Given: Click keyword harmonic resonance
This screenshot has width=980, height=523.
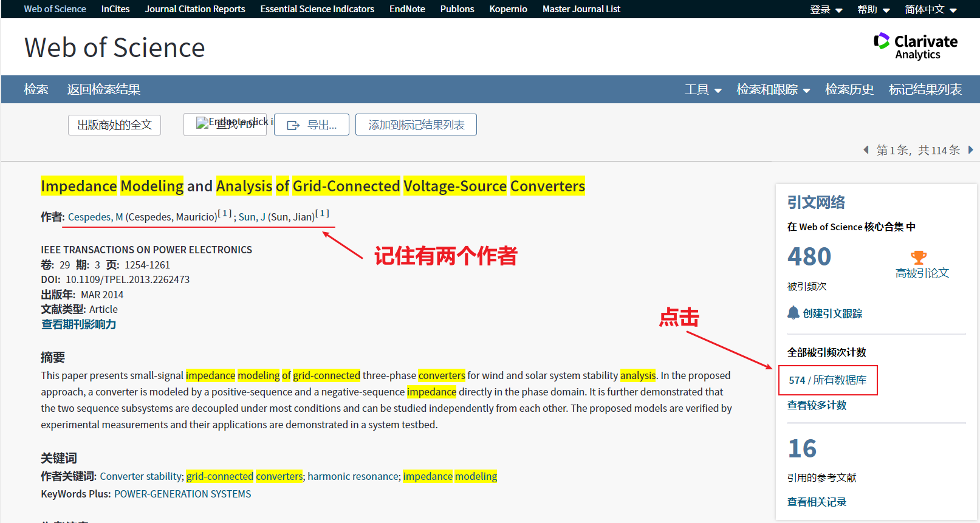Looking at the screenshot, I should point(354,476).
